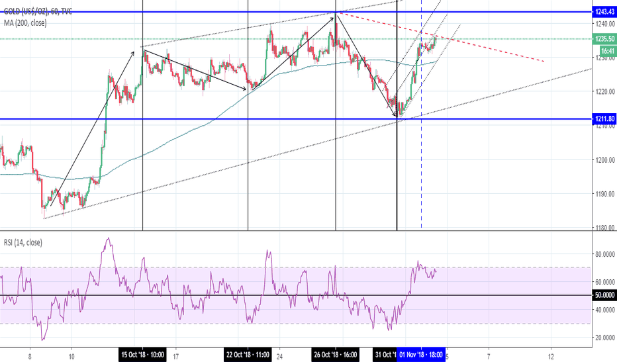Select the blue dashed vertical line
617x364 pixels.
pyautogui.click(x=422, y=158)
